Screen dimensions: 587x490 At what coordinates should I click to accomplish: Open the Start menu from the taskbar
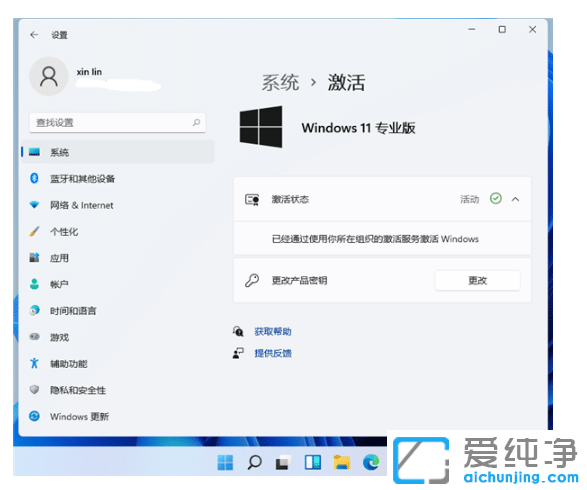(x=225, y=463)
